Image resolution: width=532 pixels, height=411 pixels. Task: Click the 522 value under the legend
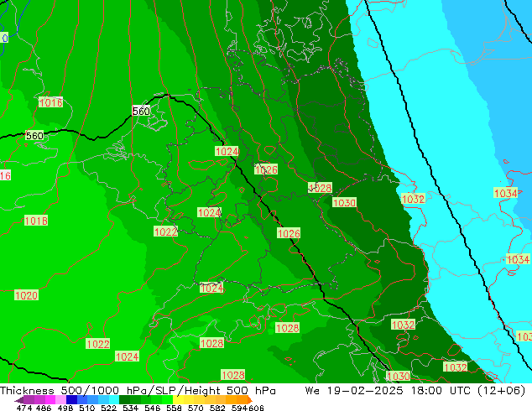click(108, 408)
